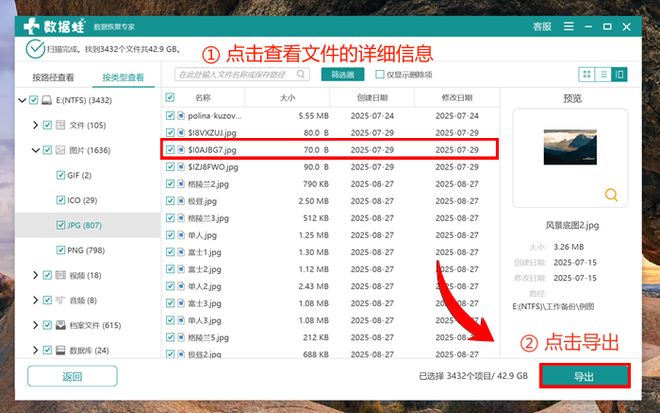Expand the 文件 (105) node

(x=35, y=125)
